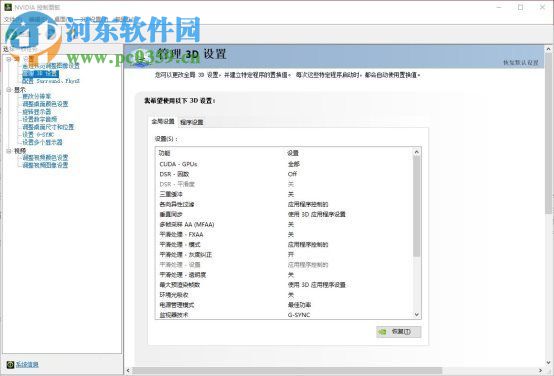Collapse the 显示 tree group
Viewport: 554px width, 376px height.
(8, 90)
